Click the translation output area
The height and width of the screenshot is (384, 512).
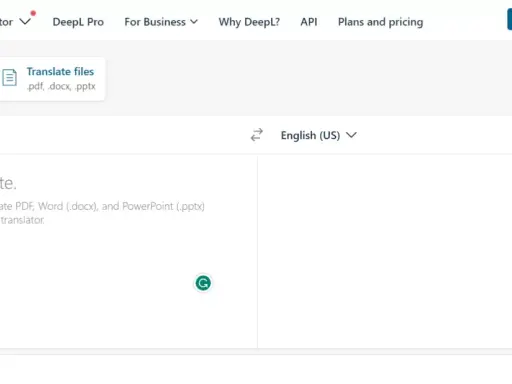click(385, 252)
